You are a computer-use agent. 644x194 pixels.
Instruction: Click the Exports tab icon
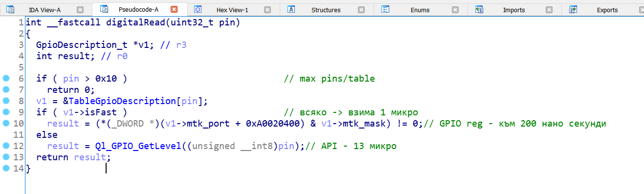coord(573,9)
